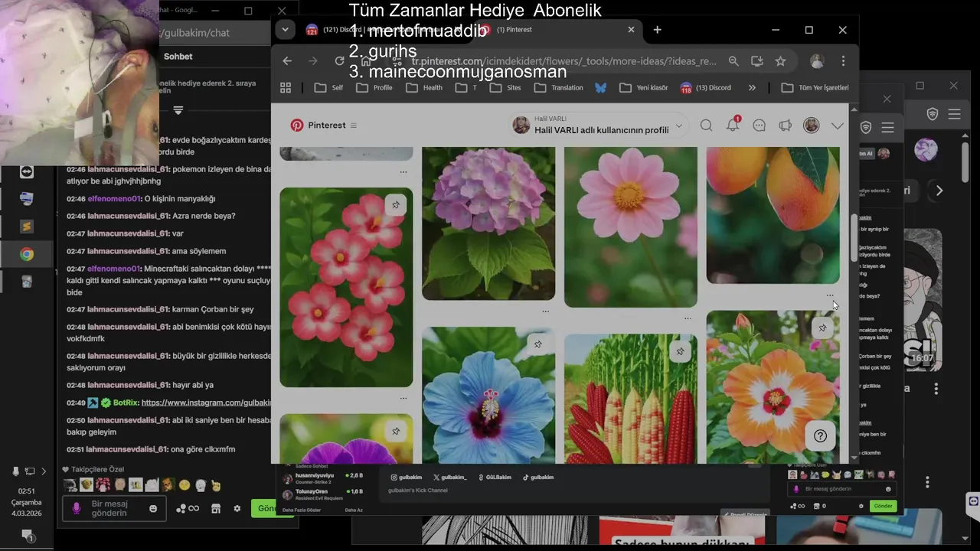Pin the orange hibiscus flower image
Viewport: 980px width, 551px height.
tap(822, 328)
